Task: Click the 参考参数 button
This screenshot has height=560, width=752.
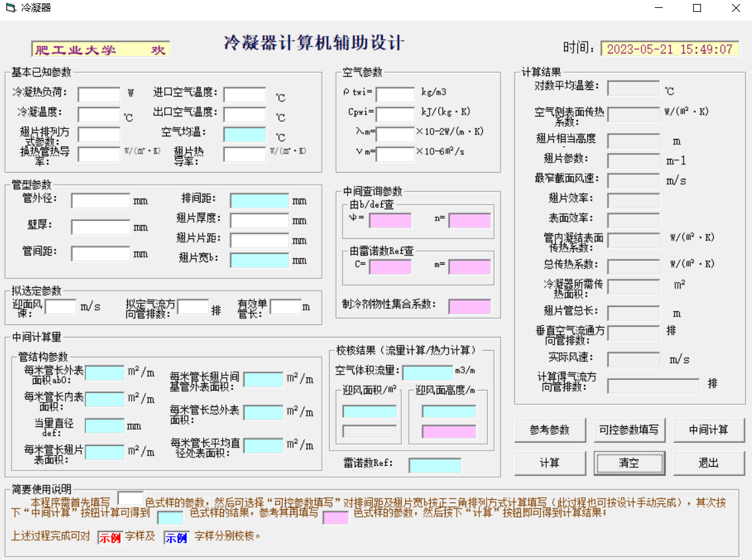Action: 549,430
